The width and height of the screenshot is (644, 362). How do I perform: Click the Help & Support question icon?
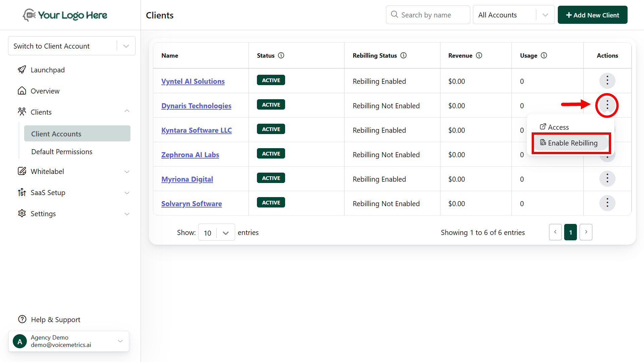pos(22,319)
